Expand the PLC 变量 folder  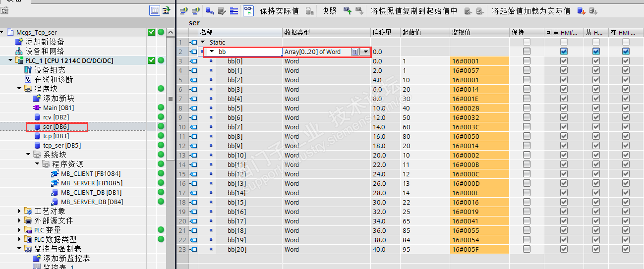pos(19,230)
